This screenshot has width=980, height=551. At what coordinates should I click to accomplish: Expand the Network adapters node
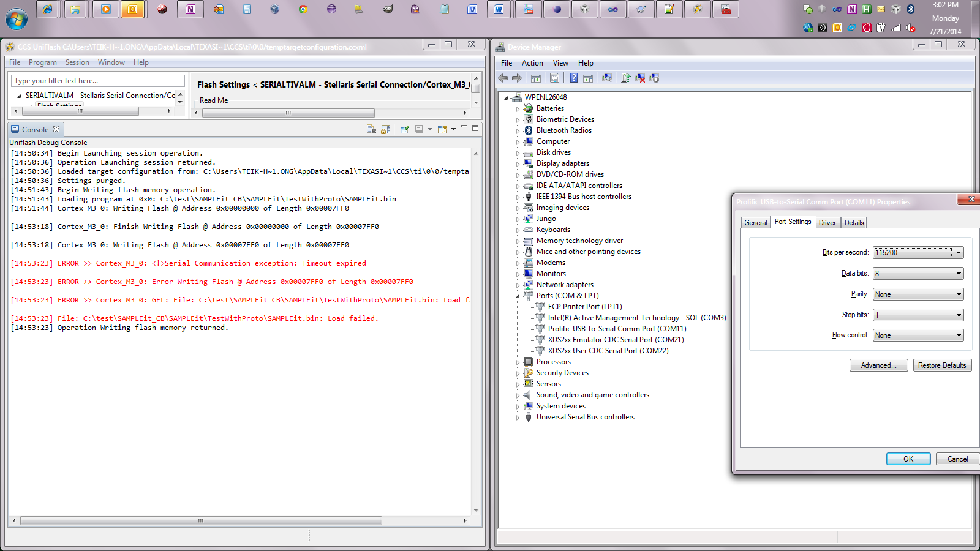(x=518, y=285)
